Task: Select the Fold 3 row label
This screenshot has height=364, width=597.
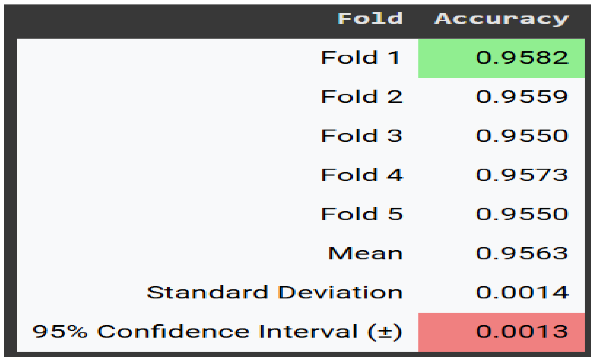Action: 362,136
